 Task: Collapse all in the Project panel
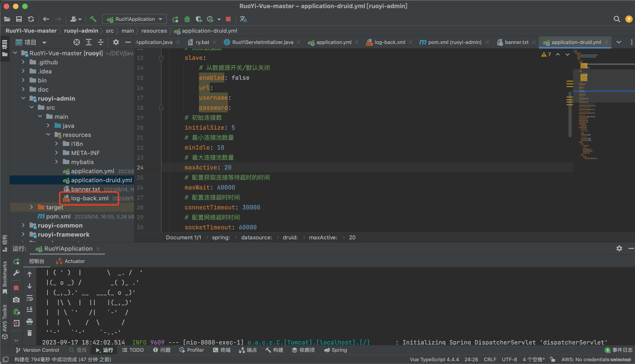[x=100, y=42]
